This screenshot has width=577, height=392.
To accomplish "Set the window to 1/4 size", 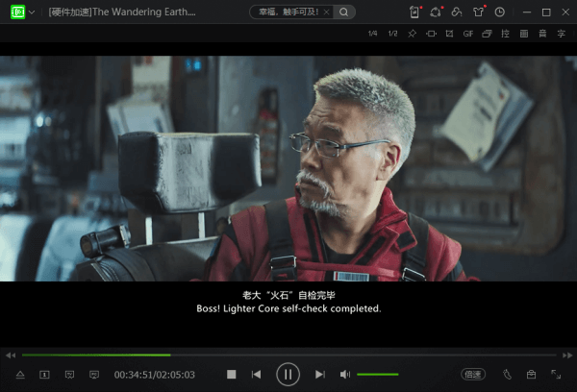I will point(372,34).
